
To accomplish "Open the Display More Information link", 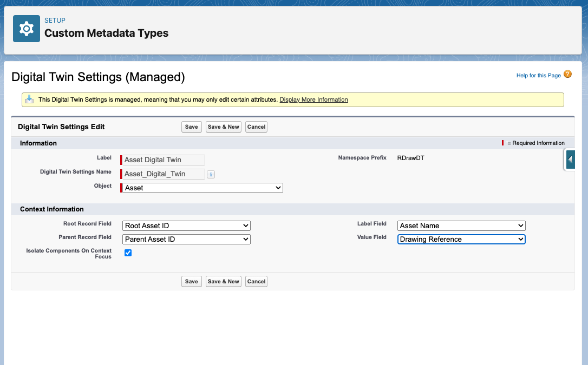I will pos(313,99).
